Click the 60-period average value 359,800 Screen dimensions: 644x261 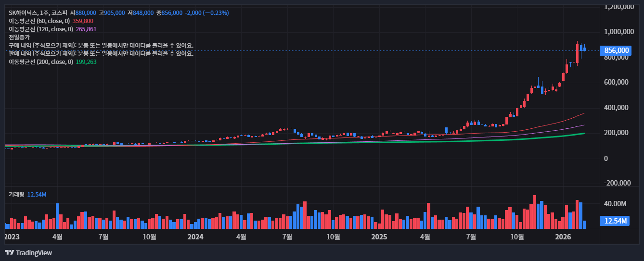[x=83, y=21]
